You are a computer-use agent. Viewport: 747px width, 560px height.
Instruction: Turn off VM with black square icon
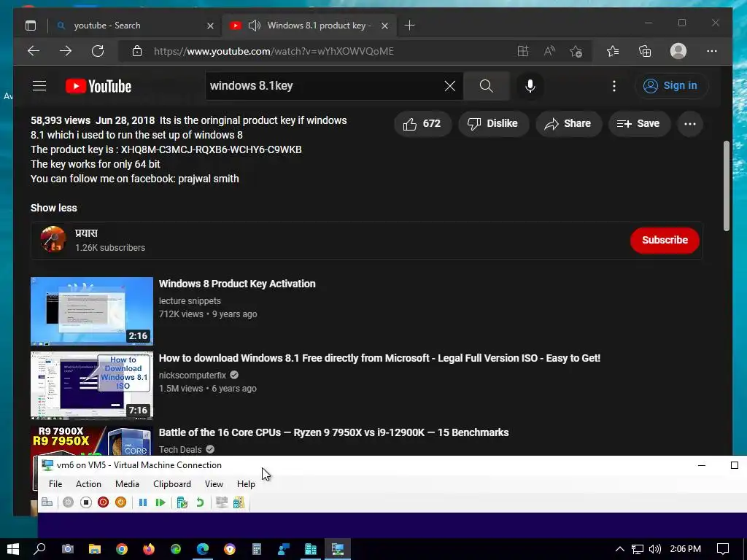[86, 502]
